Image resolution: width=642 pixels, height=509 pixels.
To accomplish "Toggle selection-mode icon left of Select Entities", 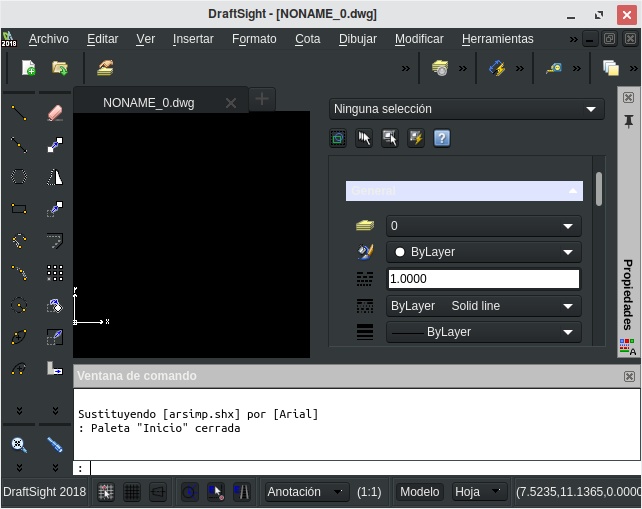I will point(338,138).
